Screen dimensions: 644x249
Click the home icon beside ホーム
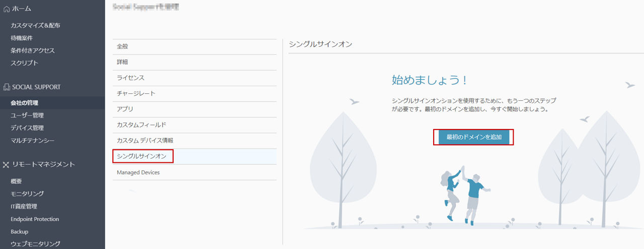pos(7,9)
